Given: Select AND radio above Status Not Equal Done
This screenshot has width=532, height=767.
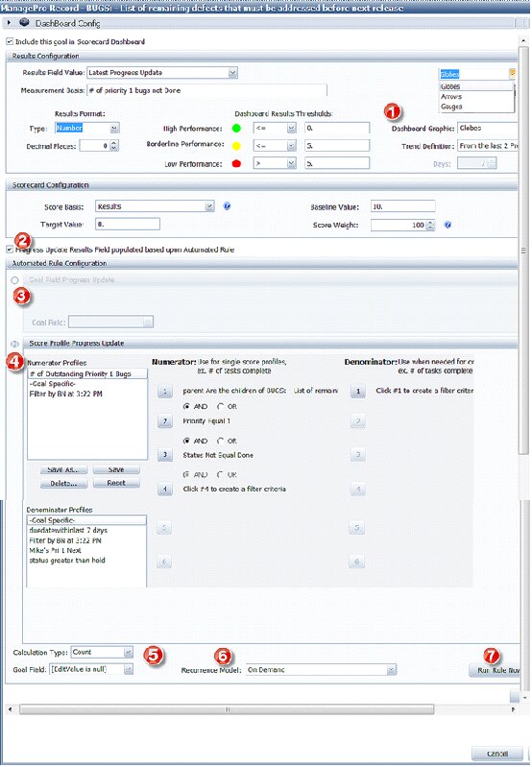Looking at the screenshot, I should point(186,441).
